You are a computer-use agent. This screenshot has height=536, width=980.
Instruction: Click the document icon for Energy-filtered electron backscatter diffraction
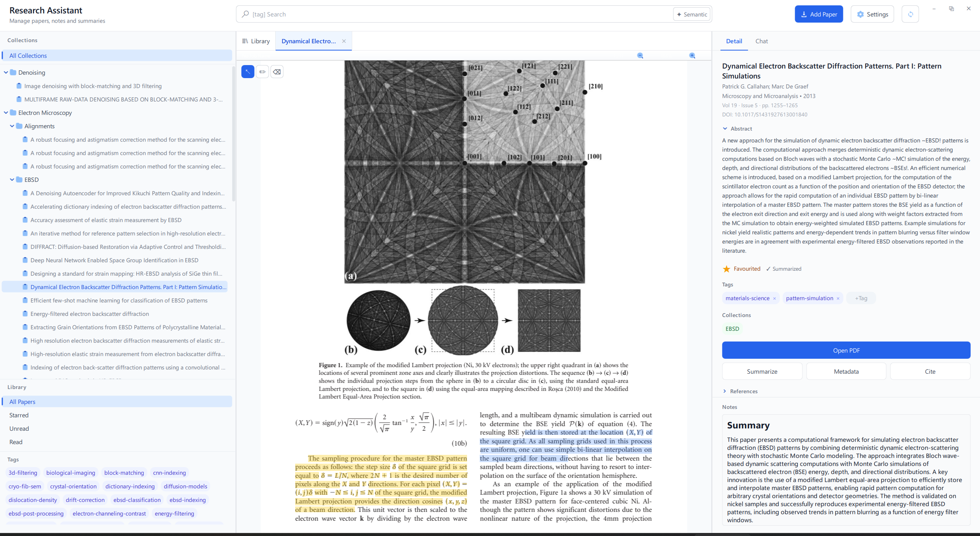click(25, 314)
